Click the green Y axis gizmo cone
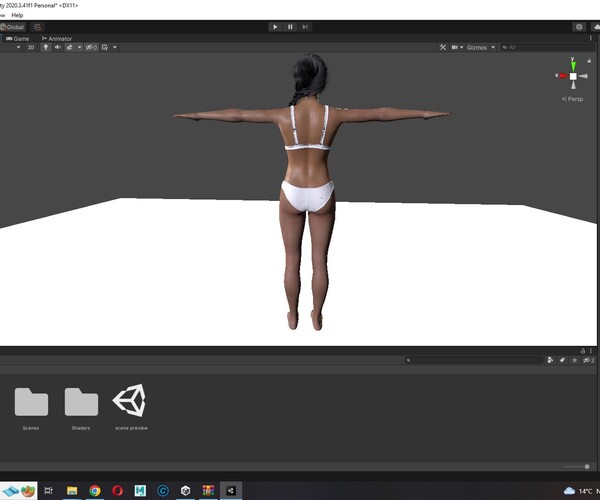 [573, 65]
